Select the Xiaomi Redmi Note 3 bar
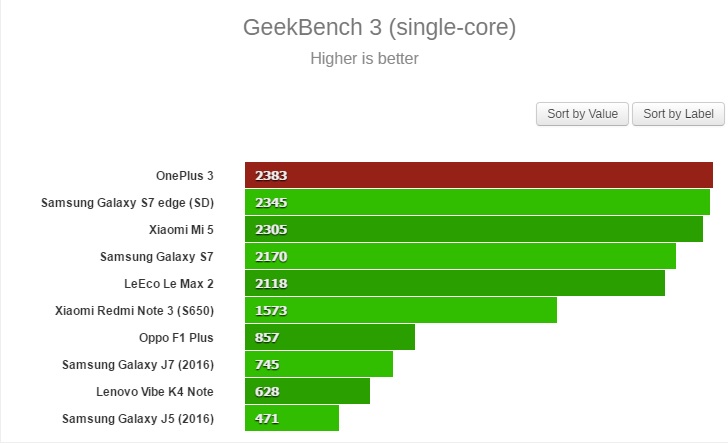Image resolution: width=728 pixels, height=443 pixels. pyautogui.click(x=400, y=310)
